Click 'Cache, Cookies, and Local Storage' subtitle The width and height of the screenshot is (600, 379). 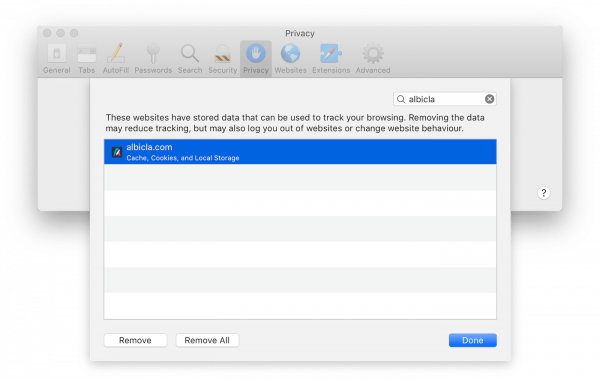(183, 158)
